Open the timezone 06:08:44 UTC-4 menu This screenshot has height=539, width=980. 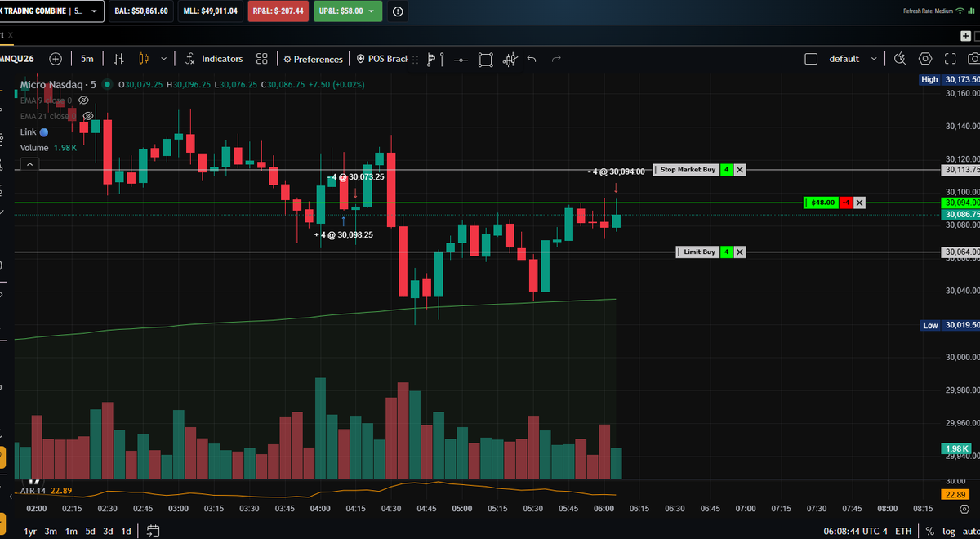855,531
